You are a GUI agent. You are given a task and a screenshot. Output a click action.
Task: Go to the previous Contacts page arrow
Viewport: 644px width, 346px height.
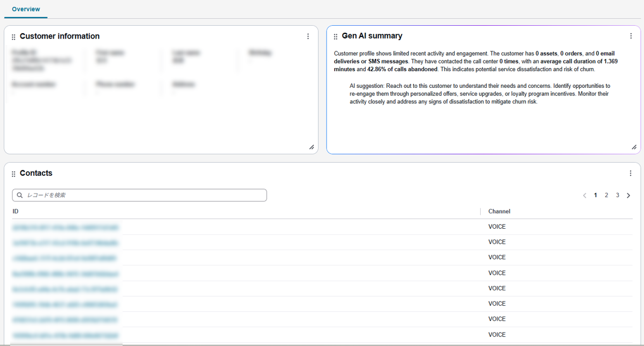(x=585, y=195)
